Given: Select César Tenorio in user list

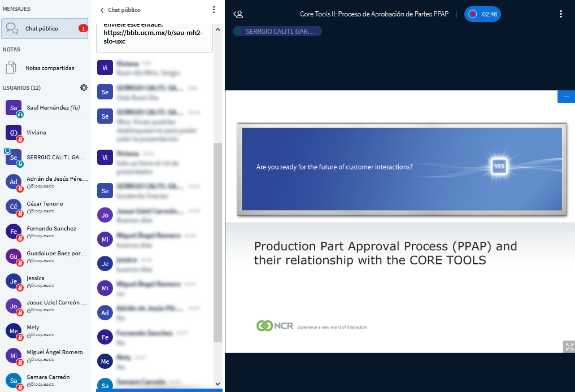Looking at the screenshot, I should (46, 207).
